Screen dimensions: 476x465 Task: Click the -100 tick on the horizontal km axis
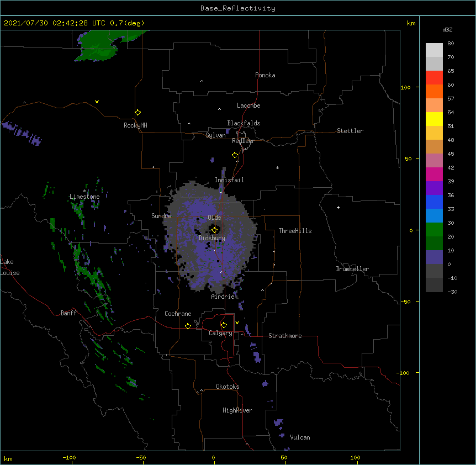coord(69,457)
